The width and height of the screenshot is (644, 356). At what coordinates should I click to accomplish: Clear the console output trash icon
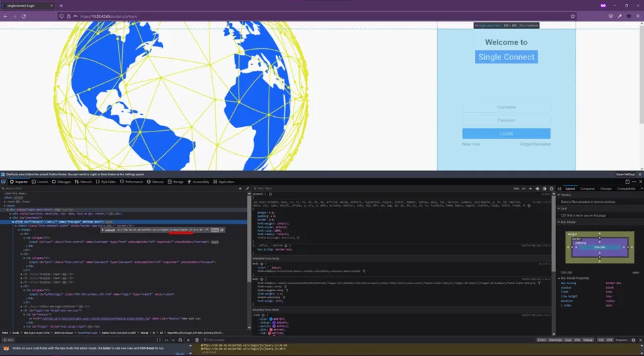tap(197, 340)
